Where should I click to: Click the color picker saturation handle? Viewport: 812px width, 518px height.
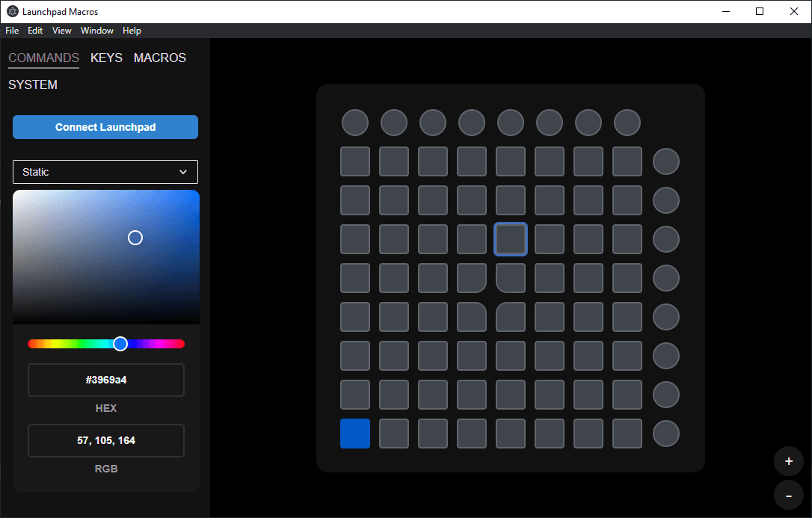(x=135, y=238)
